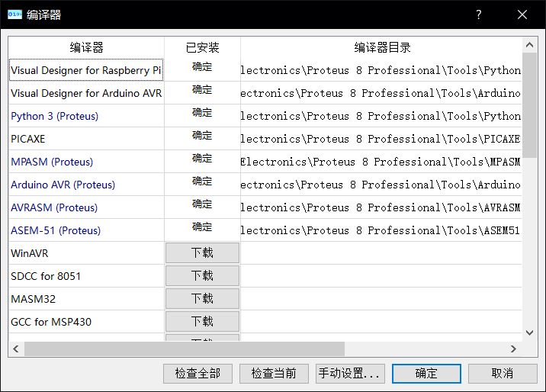The image size is (546, 392).
Task: Click Tools\Arduino directory in Arduino AVR (Proteus) row
Action: [381, 185]
